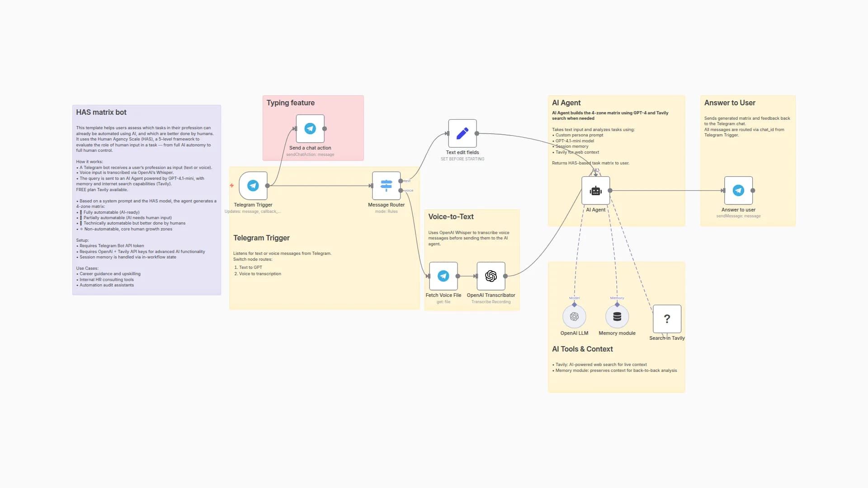Open the Telegram Trigger node
The image size is (868, 488).
(253, 185)
